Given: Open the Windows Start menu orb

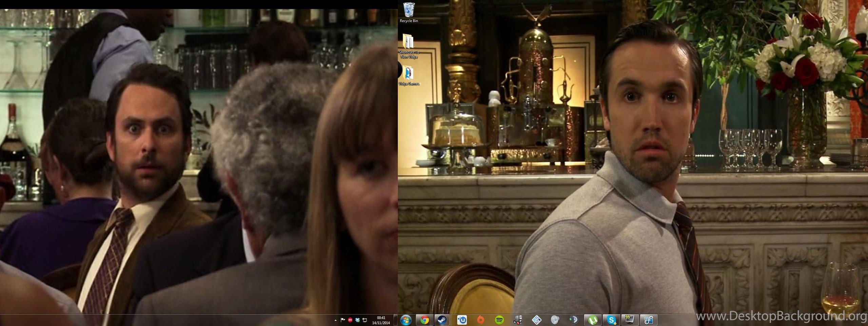Looking at the screenshot, I should tap(406, 320).
